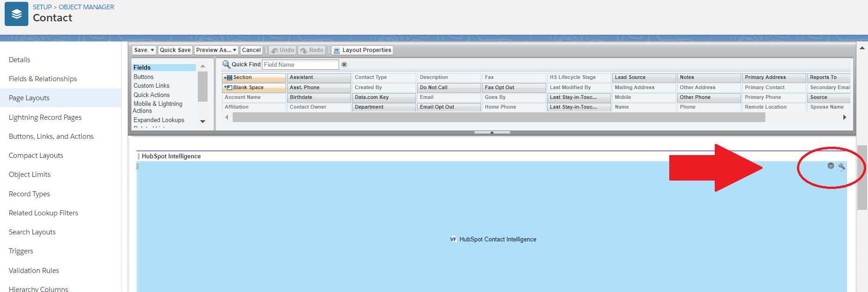Open Lightning Record Pages in the sidebar
Screen dimensions: 868x292
[45, 117]
